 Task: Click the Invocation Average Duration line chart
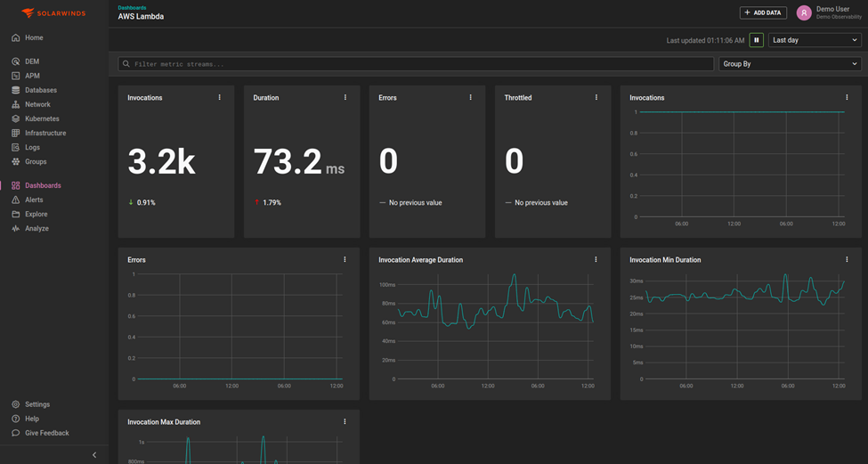point(496,327)
